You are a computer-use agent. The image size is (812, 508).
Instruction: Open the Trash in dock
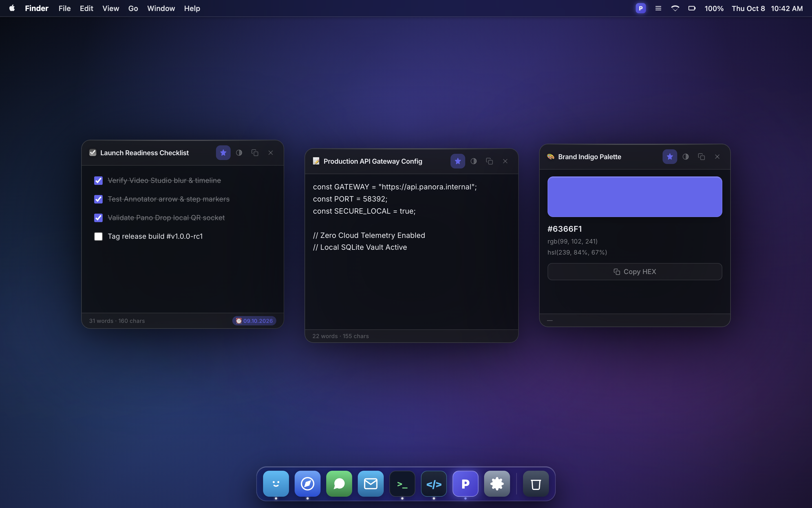pos(536,484)
